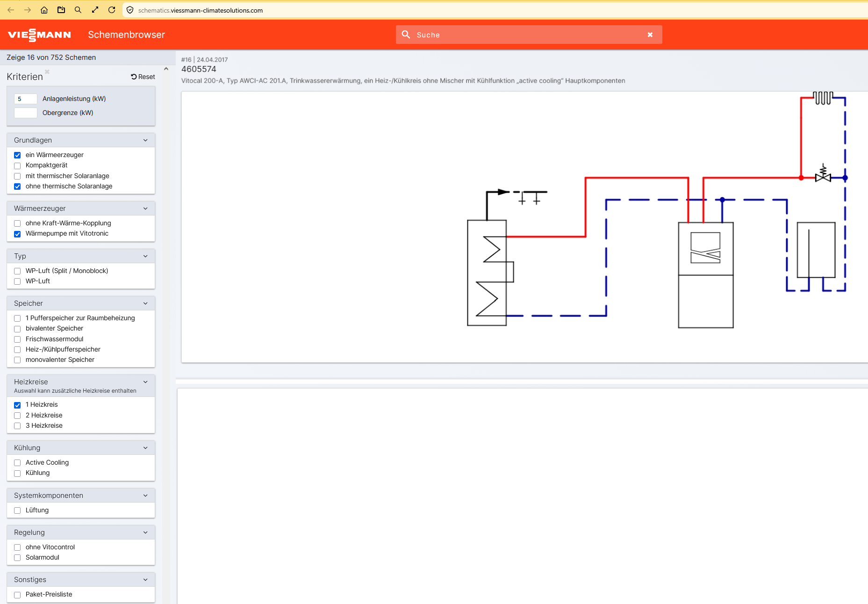Click the Schemenbrowser title link
This screenshot has width=868, height=604.
click(126, 35)
